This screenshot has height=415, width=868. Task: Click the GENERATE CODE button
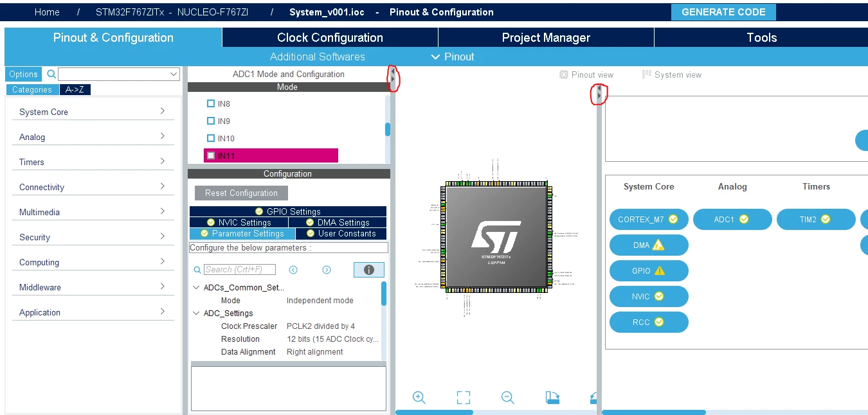(723, 12)
